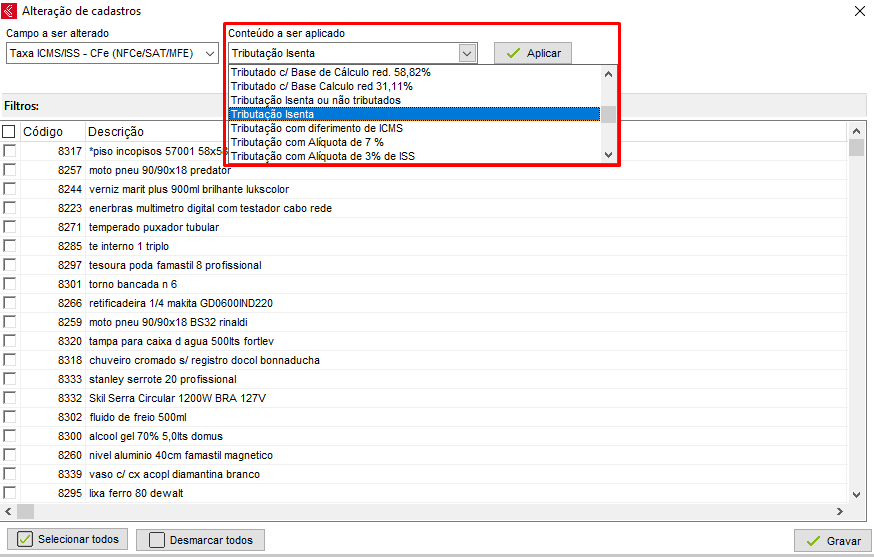The image size is (874, 557).
Task: Check the box for item 8257 moto pneu
Action: (x=9, y=170)
